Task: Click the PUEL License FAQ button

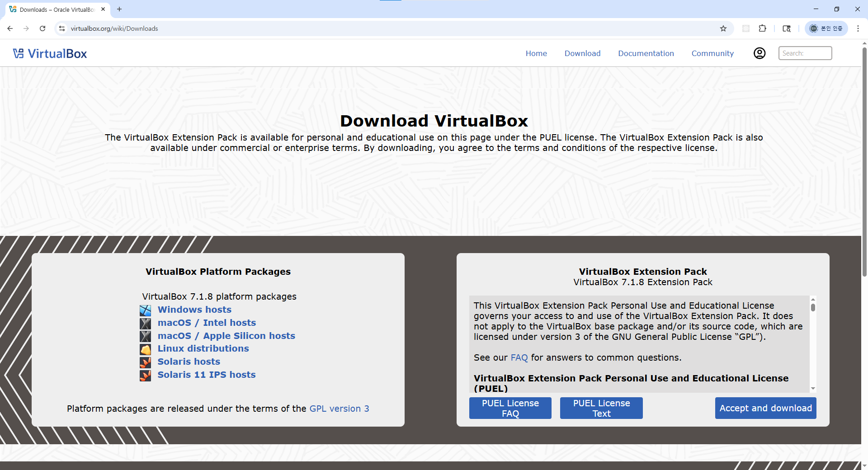Action: pyautogui.click(x=510, y=408)
